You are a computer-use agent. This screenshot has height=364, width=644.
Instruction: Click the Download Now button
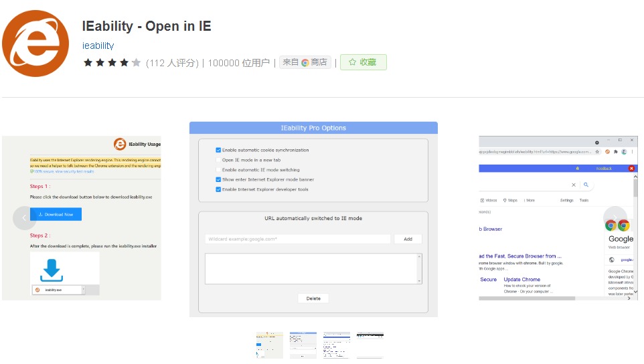coord(56,214)
